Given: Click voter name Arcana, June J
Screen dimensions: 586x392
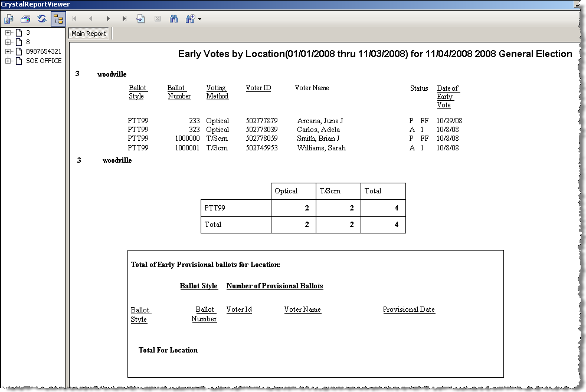Looking at the screenshot, I should [x=320, y=121].
